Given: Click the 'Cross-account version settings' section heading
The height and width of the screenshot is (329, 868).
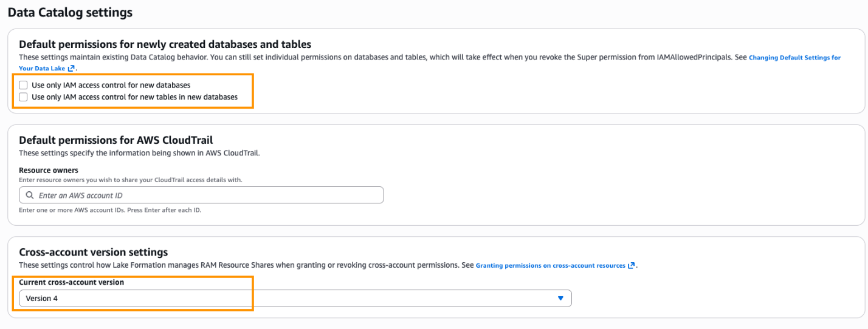Looking at the screenshot, I should pyautogui.click(x=93, y=252).
